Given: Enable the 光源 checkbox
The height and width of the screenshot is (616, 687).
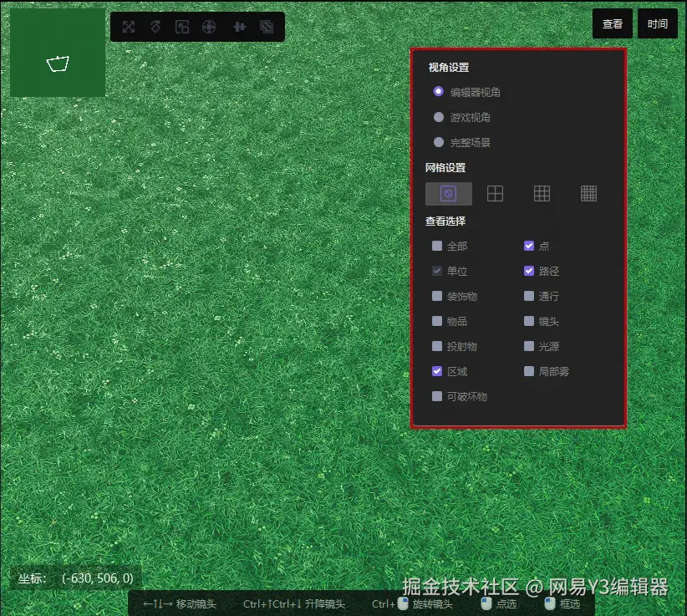Looking at the screenshot, I should [x=529, y=346].
